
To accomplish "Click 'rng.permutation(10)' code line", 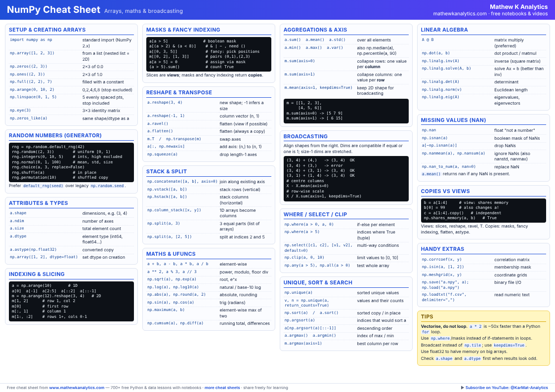I will point(34,177).
